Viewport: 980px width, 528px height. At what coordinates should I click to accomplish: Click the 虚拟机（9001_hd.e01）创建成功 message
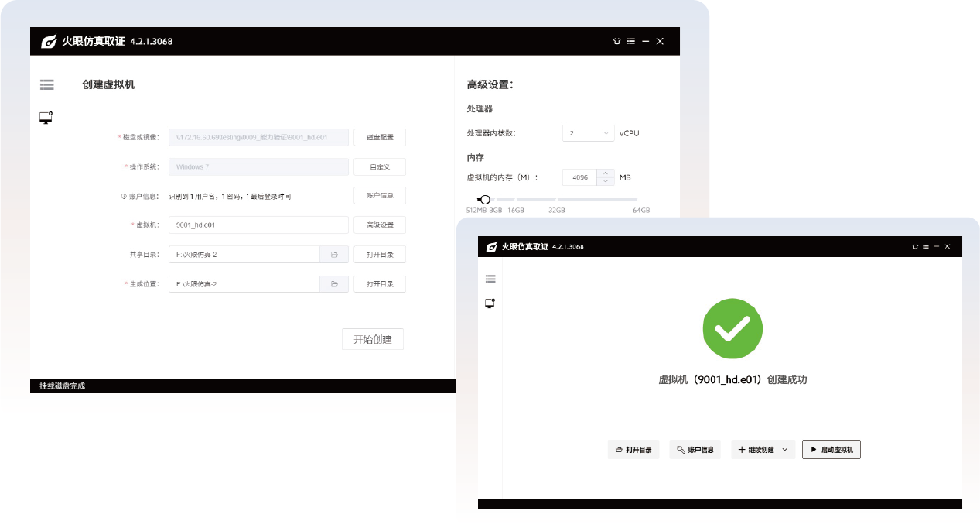tap(732, 380)
